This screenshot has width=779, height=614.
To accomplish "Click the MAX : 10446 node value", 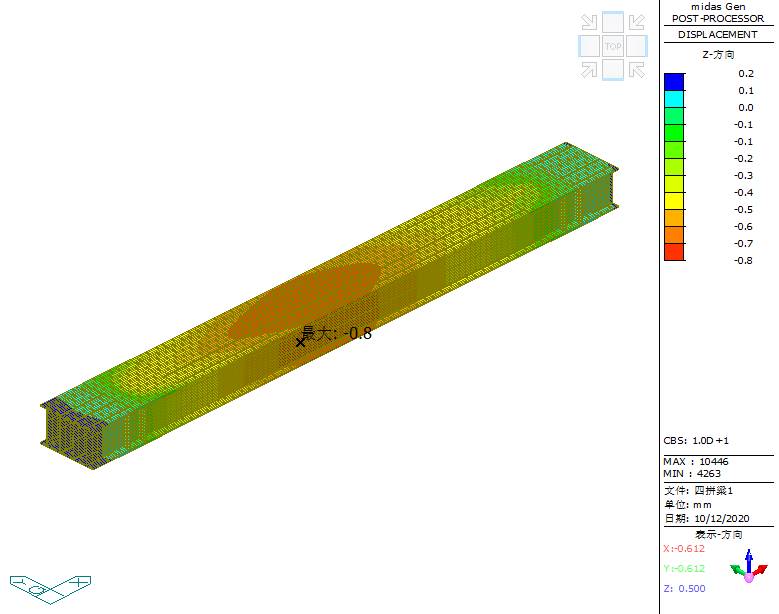I will 696,462.
